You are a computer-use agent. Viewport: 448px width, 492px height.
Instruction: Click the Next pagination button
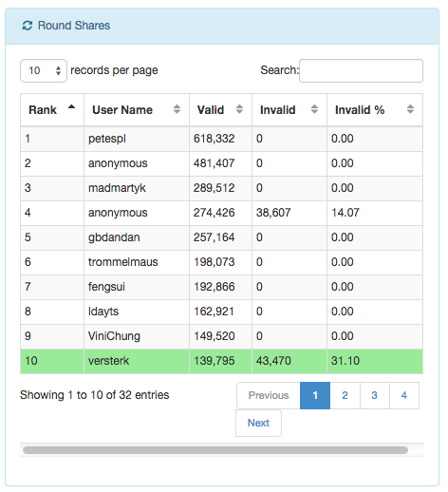(258, 423)
